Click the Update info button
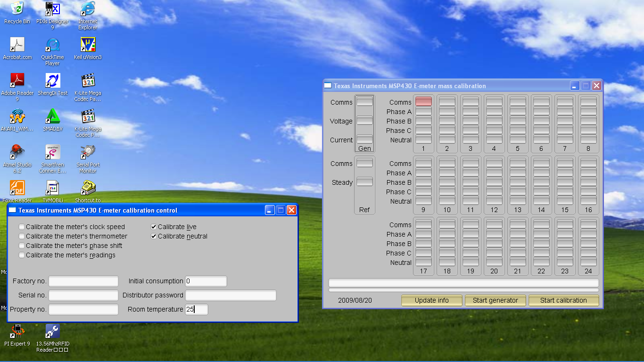644x362 pixels. [432, 300]
